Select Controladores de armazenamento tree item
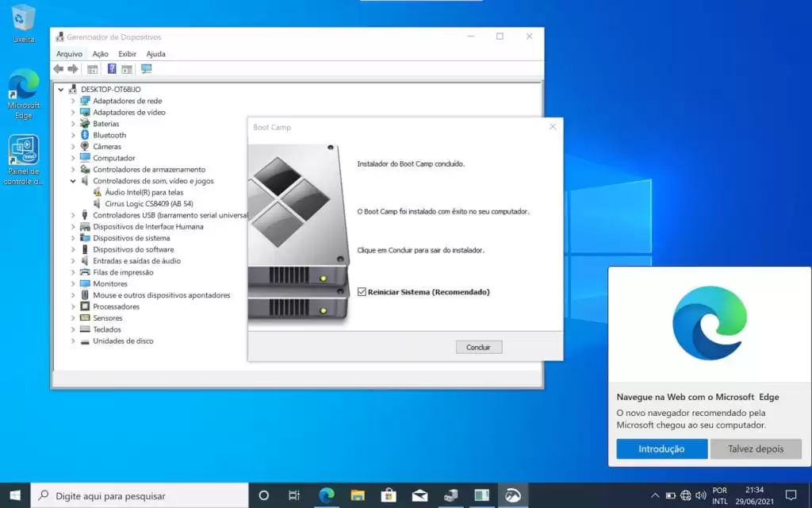This screenshot has width=812, height=508. click(x=149, y=170)
